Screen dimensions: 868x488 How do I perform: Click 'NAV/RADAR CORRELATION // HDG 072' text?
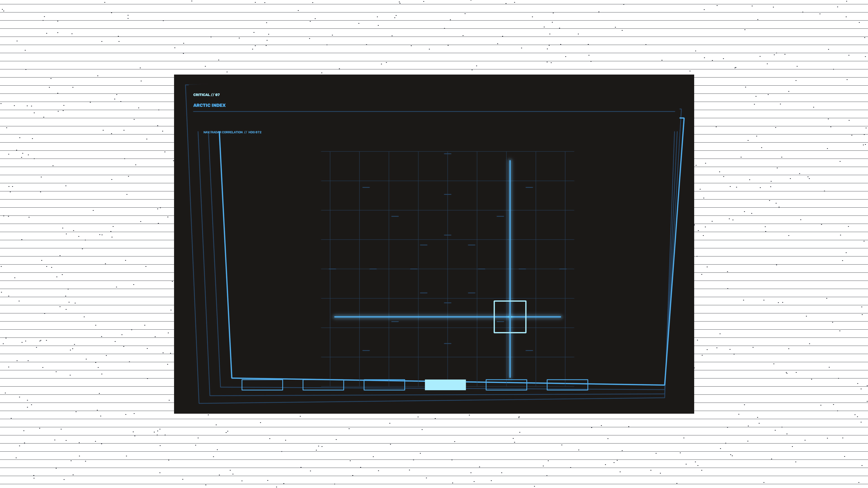coord(232,132)
